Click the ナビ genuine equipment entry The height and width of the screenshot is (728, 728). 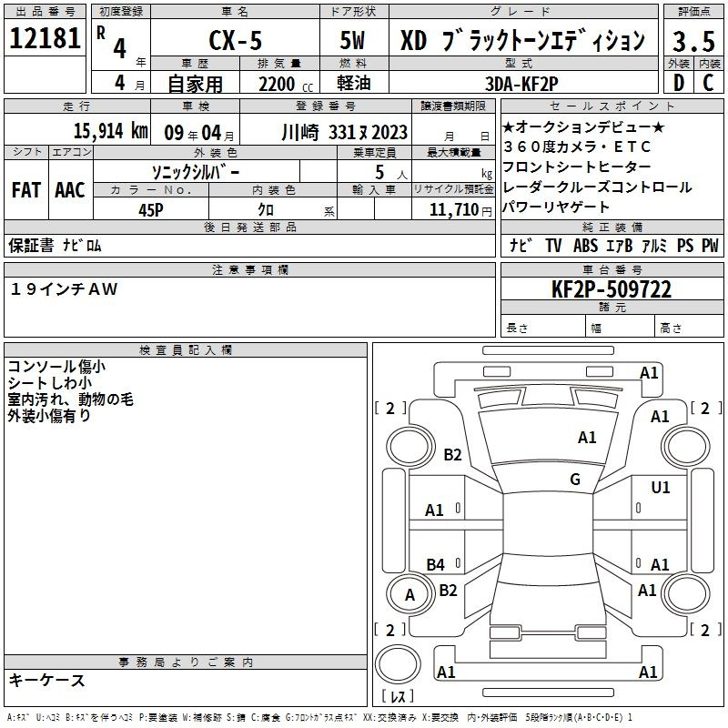click(x=521, y=245)
